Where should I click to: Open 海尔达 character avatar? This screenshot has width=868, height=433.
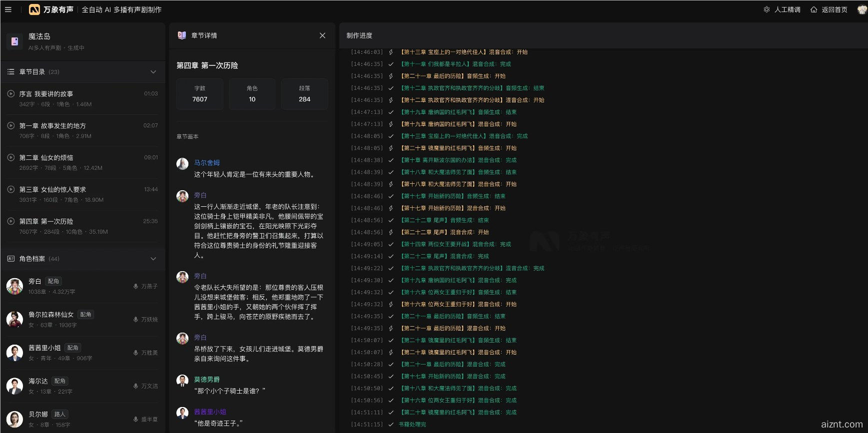pyautogui.click(x=14, y=386)
